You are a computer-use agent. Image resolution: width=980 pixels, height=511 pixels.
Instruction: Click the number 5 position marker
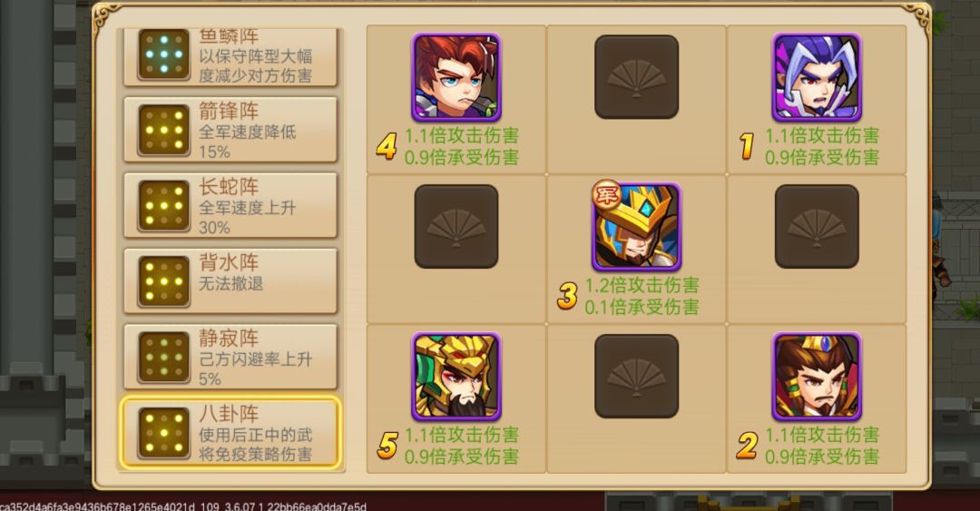pyautogui.click(x=387, y=446)
